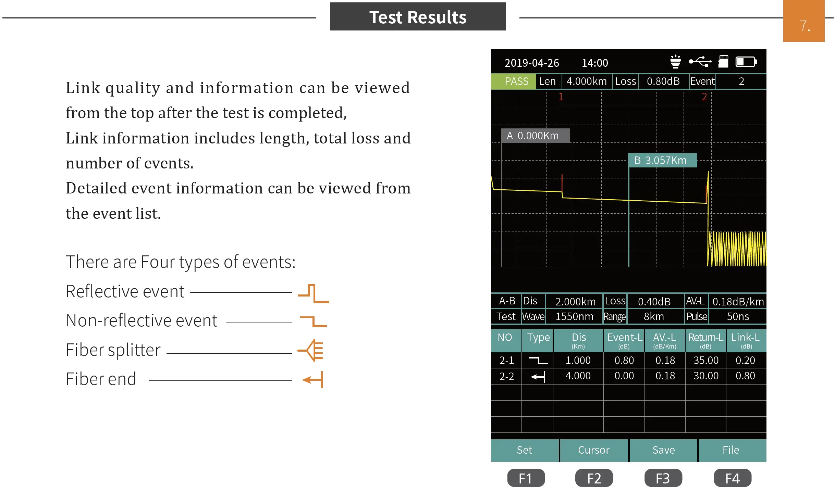Click the red event marker 2 on trace
The image size is (835, 504).
(x=704, y=97)
